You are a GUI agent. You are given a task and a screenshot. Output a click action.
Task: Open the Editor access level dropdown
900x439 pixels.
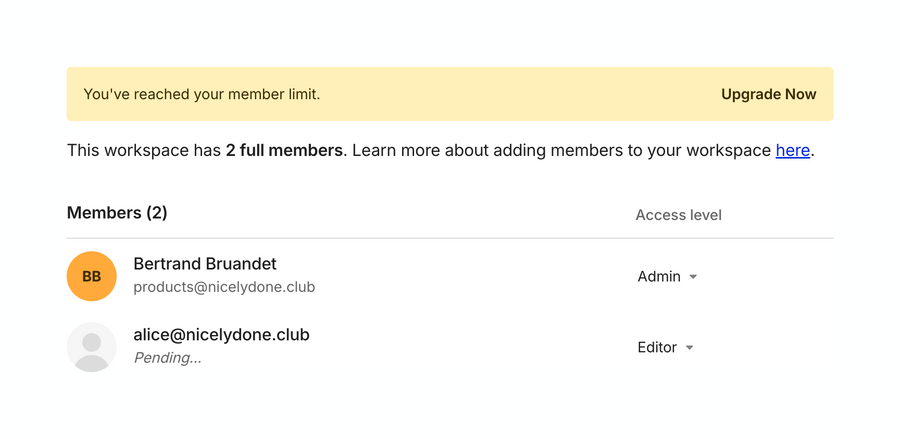tap(665, 348)
